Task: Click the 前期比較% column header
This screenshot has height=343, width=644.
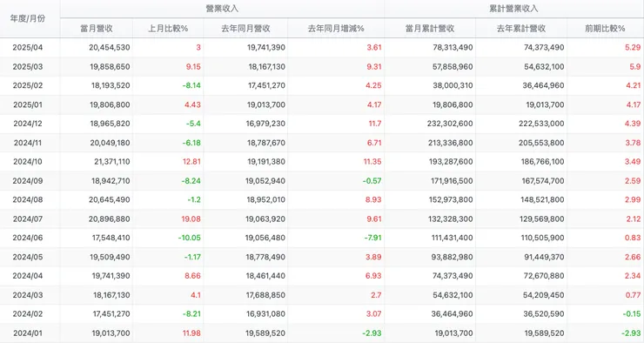Action: (x=605, y=29)
